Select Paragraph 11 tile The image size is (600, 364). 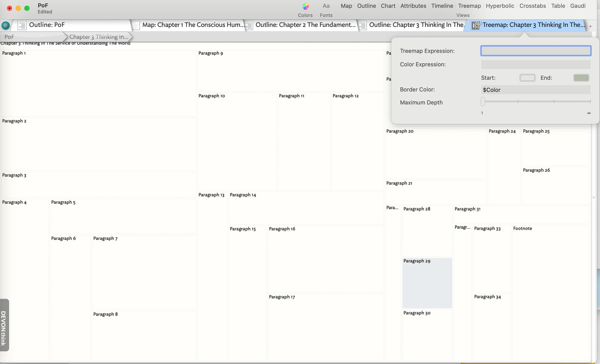coord(304,141)
